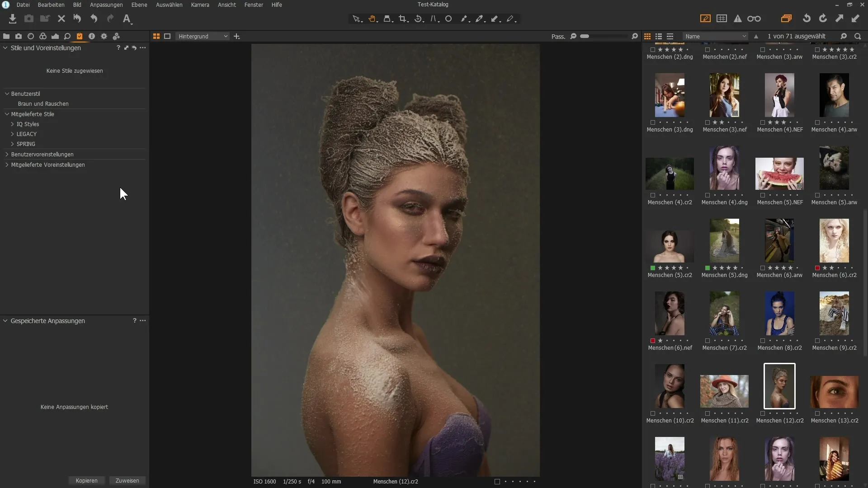
Task: Open the auto adjust 'A' tool
Action: [127, 19]
